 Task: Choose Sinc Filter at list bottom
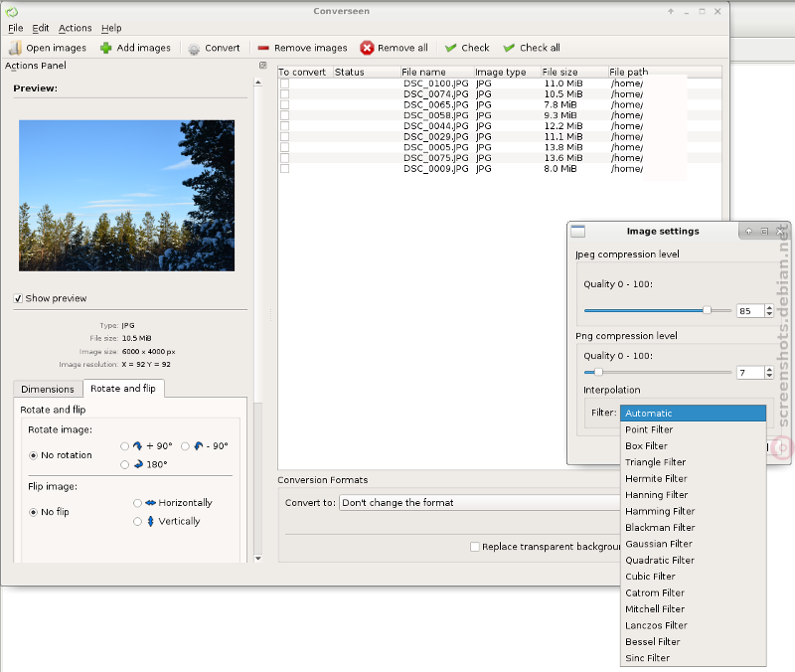tap(693, 658)
